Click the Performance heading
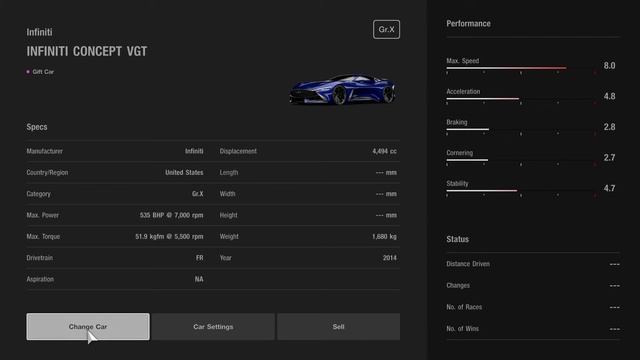The image size is (640, 360). (x=468, y=24)
